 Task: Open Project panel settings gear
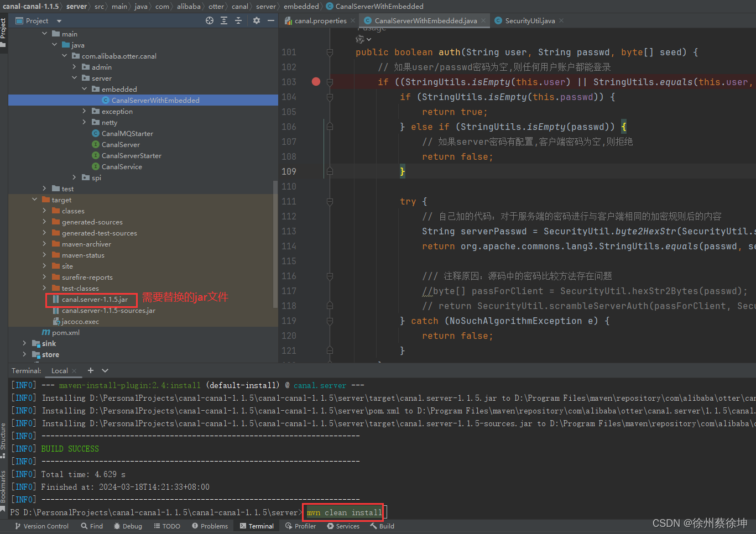coord(256,20)
